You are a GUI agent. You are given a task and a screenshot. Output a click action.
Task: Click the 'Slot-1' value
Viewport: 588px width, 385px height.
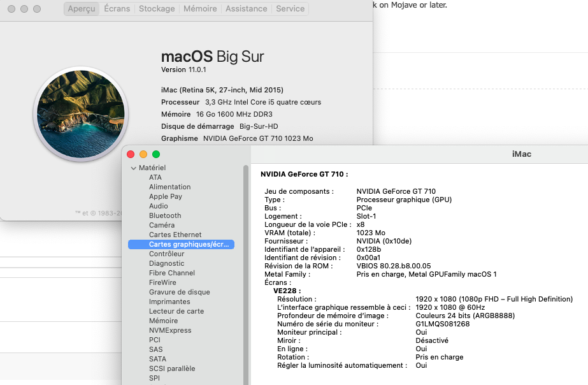(366, 216)
